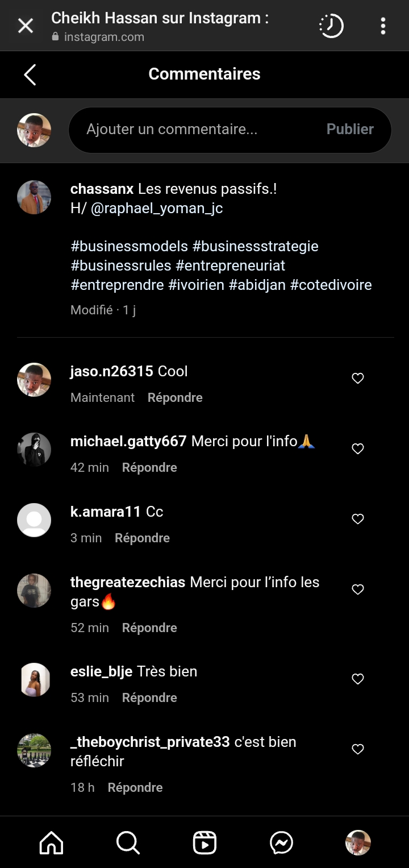Reply to michael.gatty667 via Répondre

[x=149, y=468]
